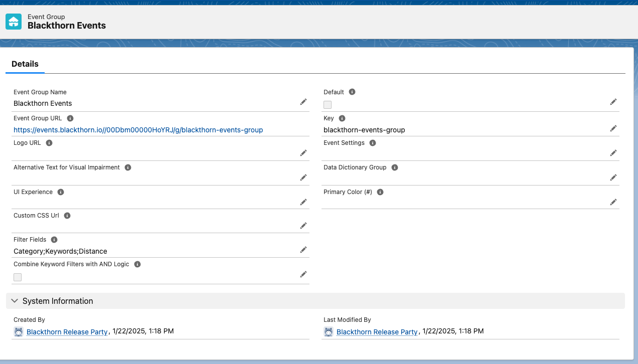Edit the Key field

(x=613, y=128)
